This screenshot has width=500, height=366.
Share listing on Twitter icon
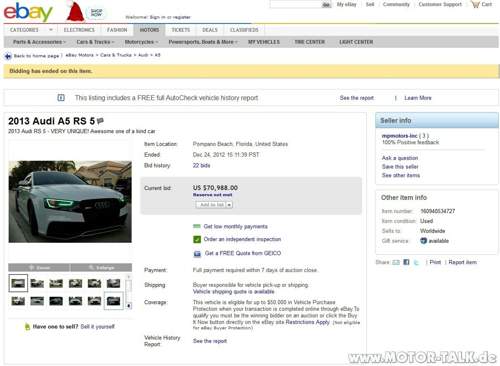(416, 262)
